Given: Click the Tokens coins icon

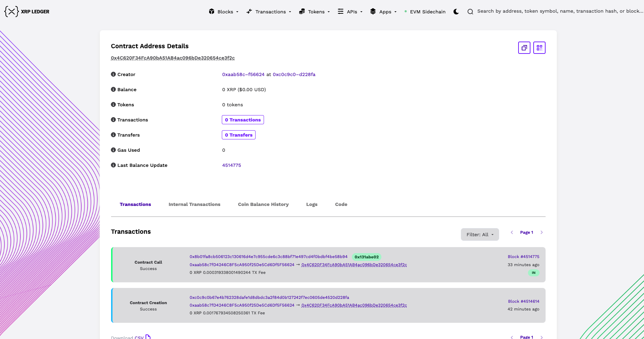Looking at the screenshot, I should tap(302, 12).
